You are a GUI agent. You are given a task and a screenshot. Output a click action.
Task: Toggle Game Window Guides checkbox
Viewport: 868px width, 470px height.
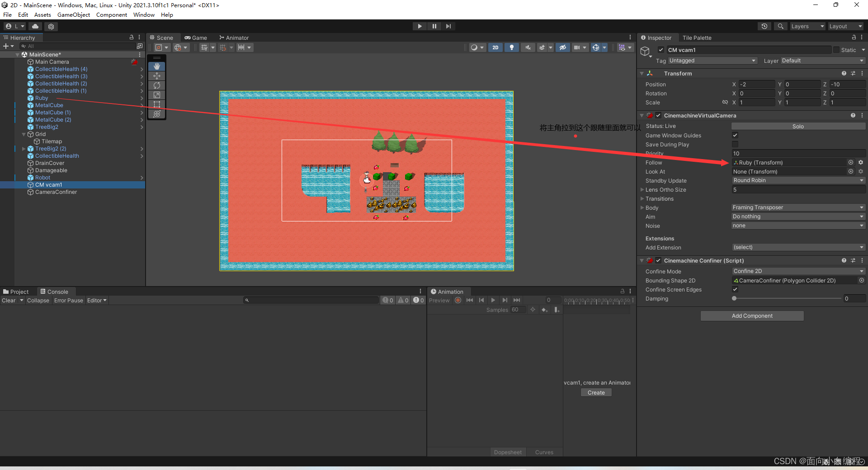click(x=735, y=135)
